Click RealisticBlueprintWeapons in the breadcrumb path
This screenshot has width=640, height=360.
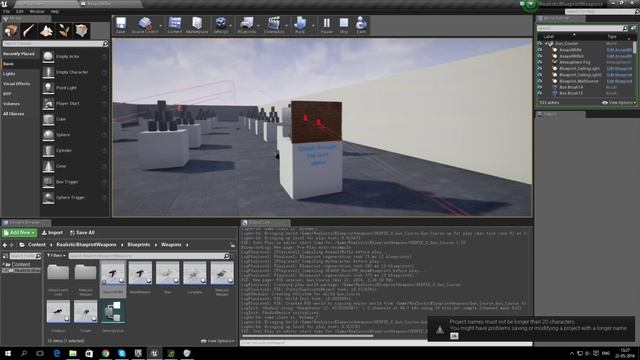coord(87,245)
